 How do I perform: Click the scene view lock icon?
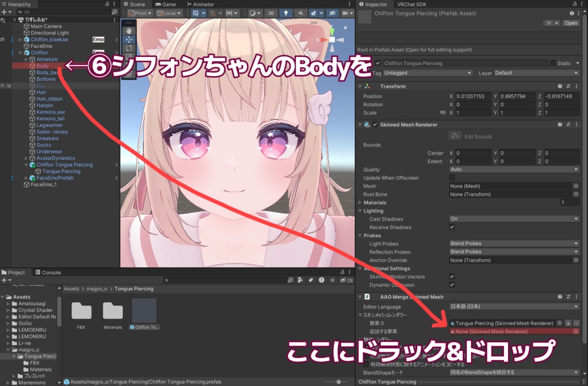(345, 27)
